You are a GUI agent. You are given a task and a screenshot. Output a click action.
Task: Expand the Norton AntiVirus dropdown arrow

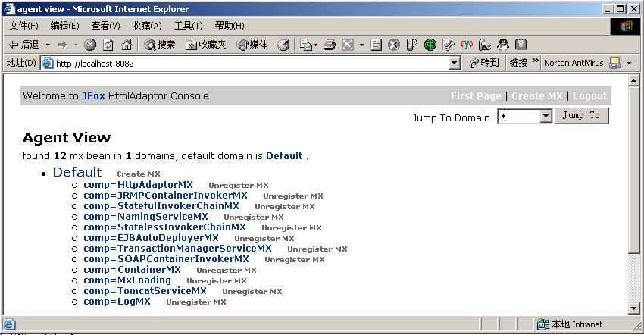[x=629, y=64]
